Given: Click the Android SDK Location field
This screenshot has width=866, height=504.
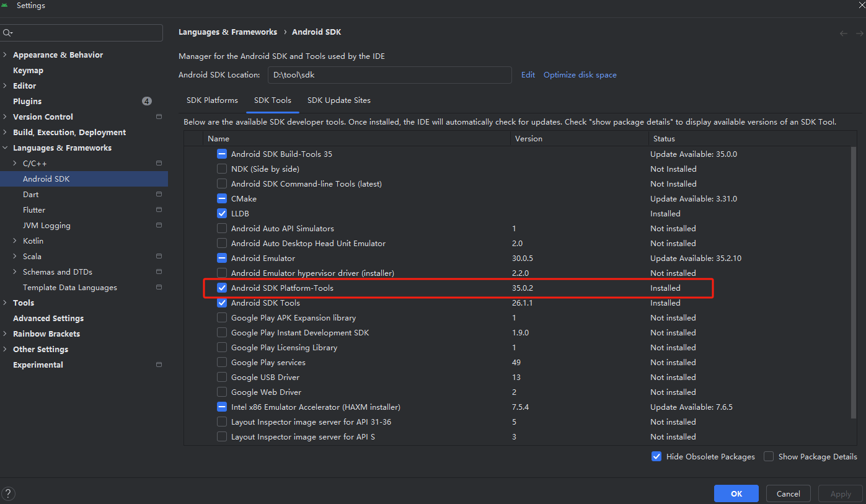Looking at the screenshot, I should click(x=390, y=74).
